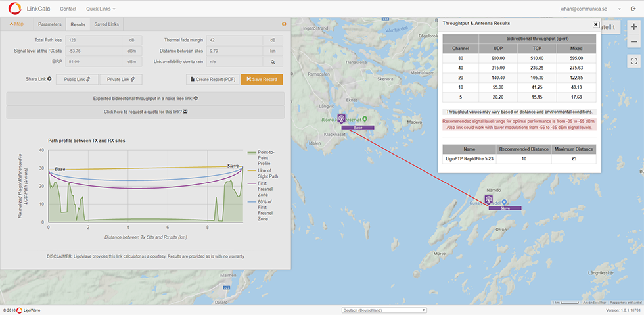Click the logout icon at top right
Screen dimensions: 644x315
(632, 9)
